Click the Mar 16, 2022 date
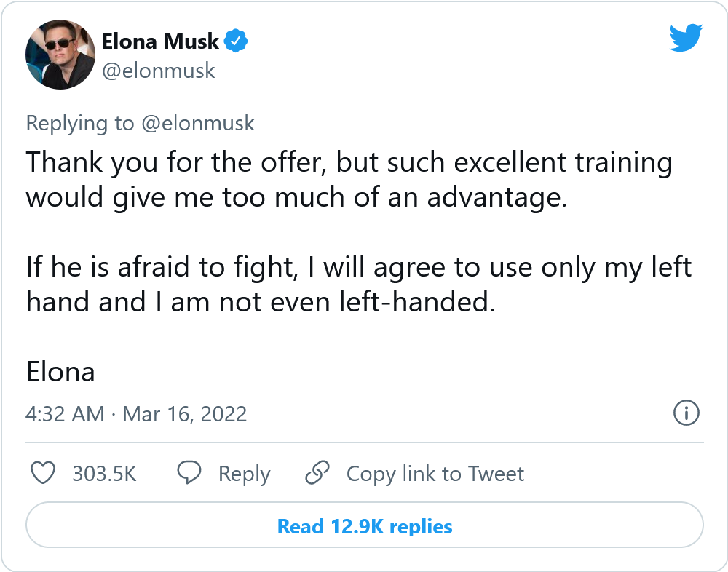This screenshot has width=728, height=572. 185,414
